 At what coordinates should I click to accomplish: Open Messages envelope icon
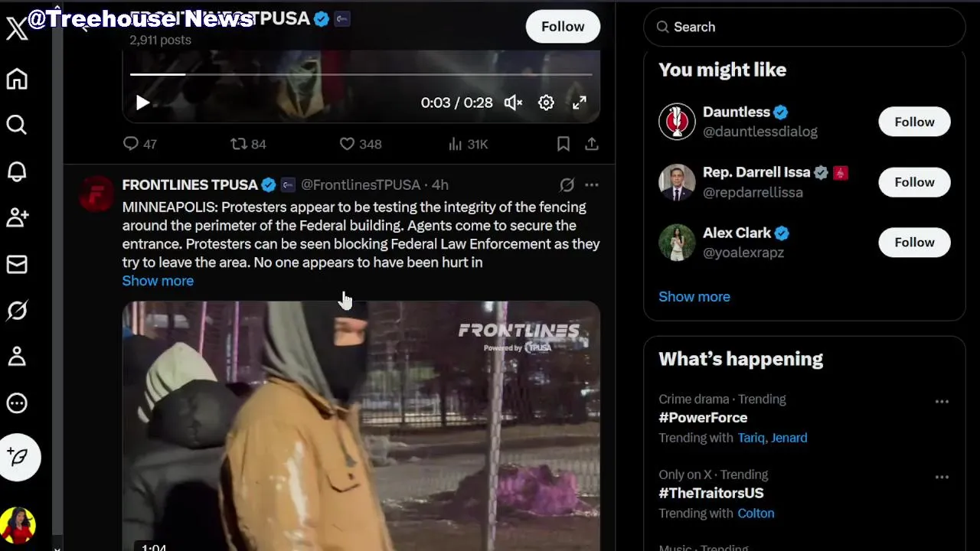[17, 264]
